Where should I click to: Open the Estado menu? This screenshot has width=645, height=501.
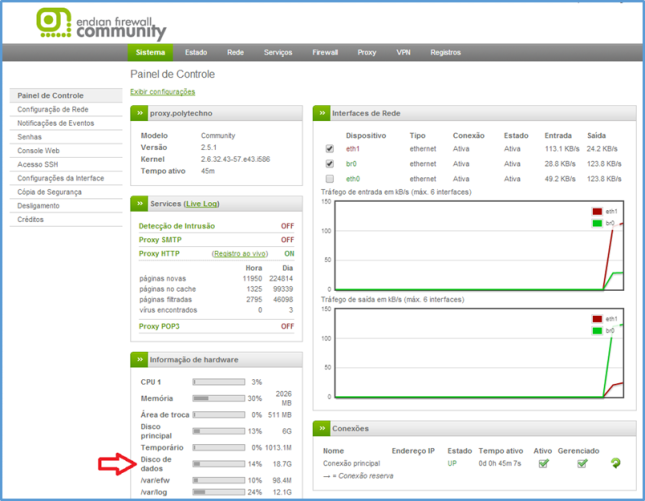tap(196, 53)
